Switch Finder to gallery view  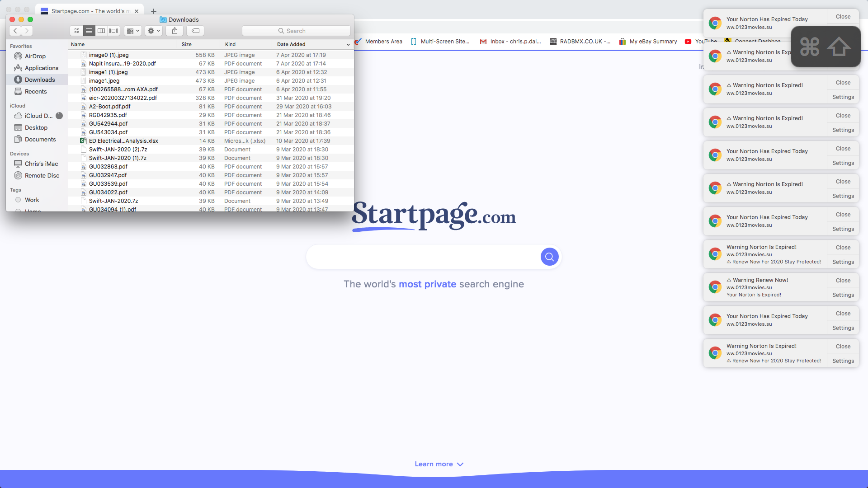(x=113, y=31)
